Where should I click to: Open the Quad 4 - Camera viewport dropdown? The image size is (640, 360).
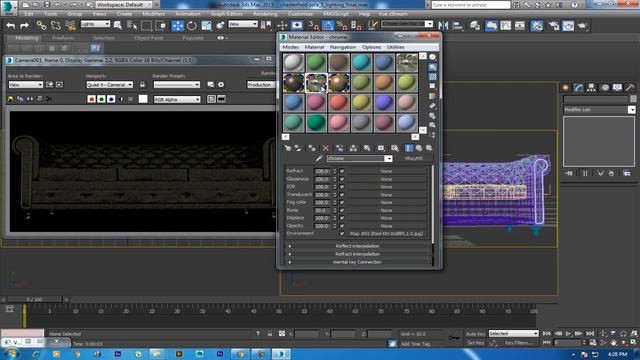[x=109, y=84]
